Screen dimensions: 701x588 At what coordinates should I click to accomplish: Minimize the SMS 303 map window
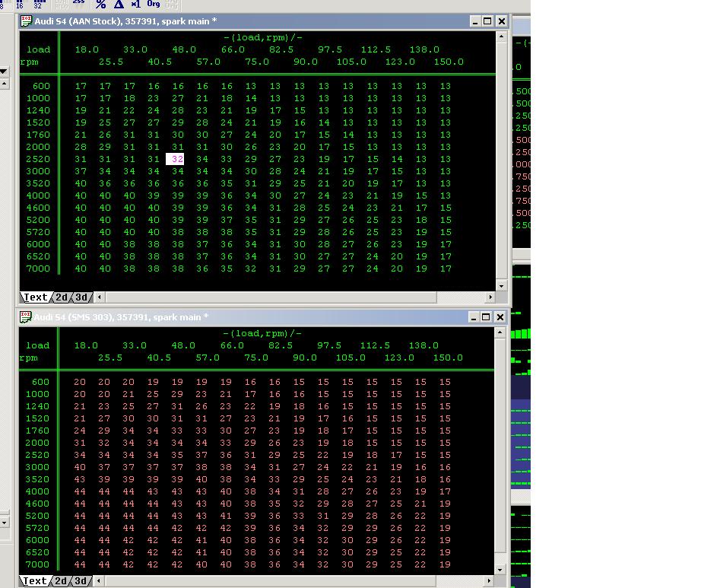click(474, 317)
